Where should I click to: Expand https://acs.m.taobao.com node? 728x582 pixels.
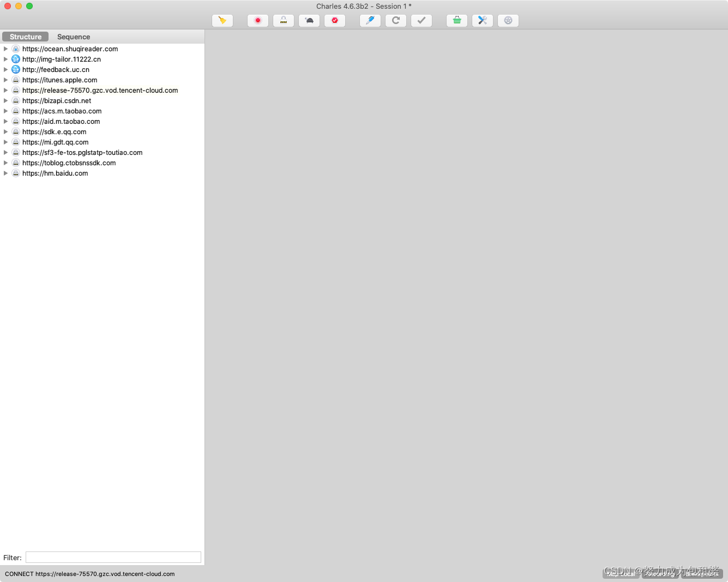point(6,111)
